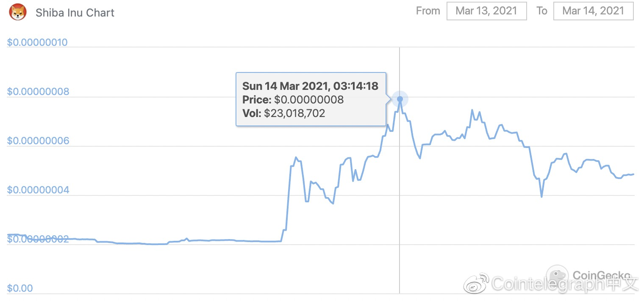Click the Weibo eye logo watermark
644x301 pixels.
476,283
